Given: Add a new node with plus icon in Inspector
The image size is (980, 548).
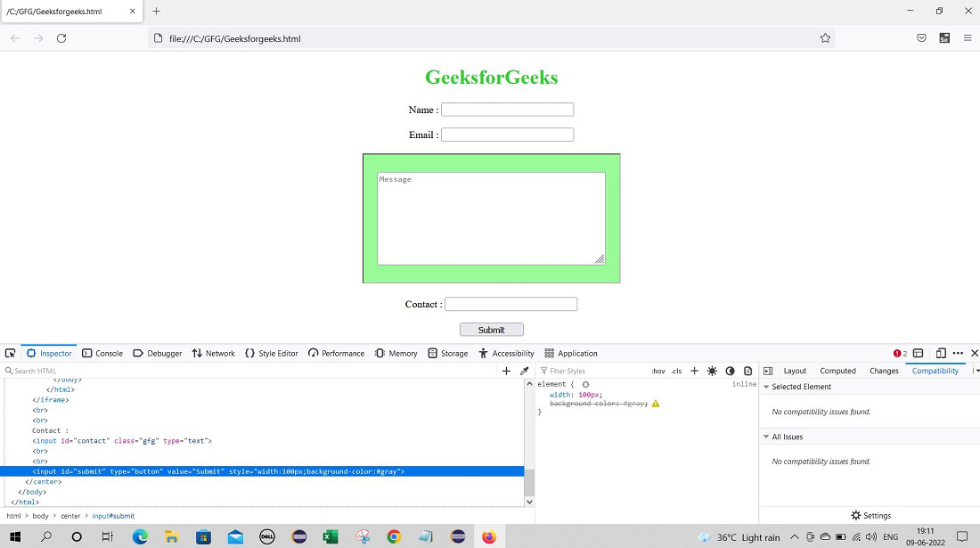Looking at the screenshot, I should coord(506,371).
